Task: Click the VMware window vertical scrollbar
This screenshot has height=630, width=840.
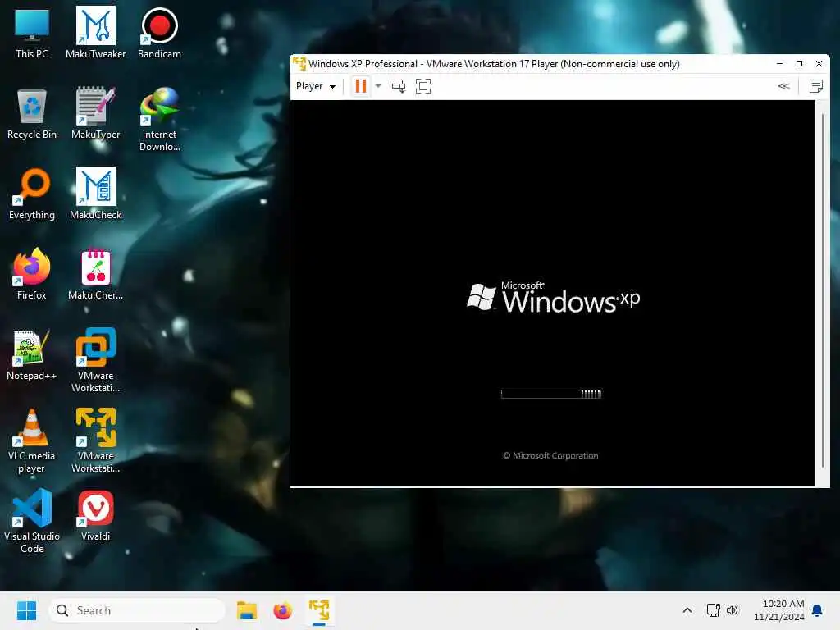Action: click(x=823, y=290)
